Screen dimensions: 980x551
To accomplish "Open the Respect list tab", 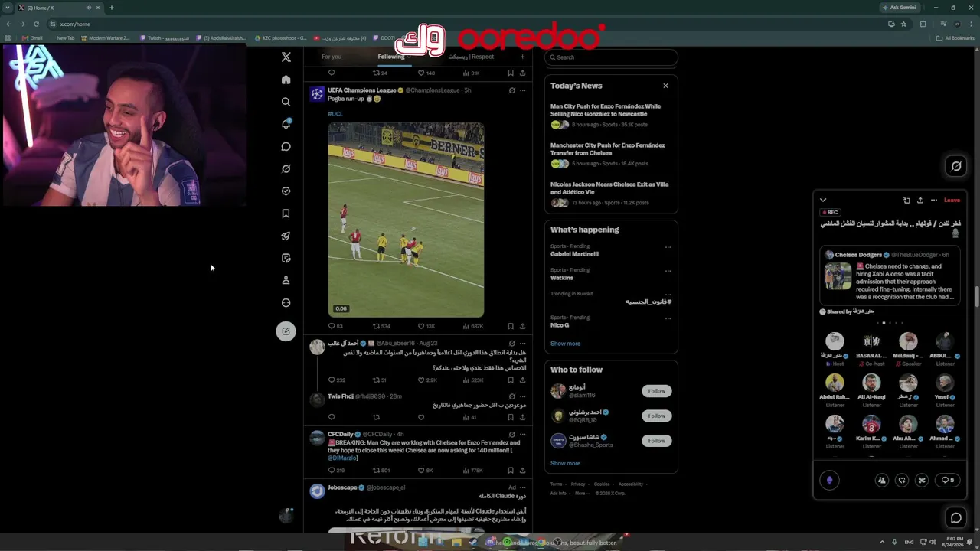I will 471,57.
